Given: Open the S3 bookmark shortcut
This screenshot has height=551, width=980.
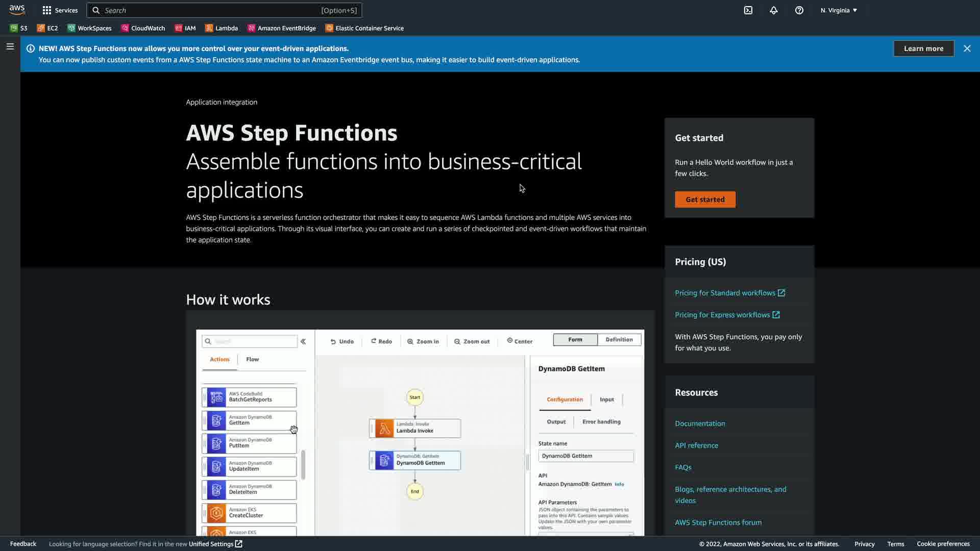Looking at the screenshot, I should (19, 28).
